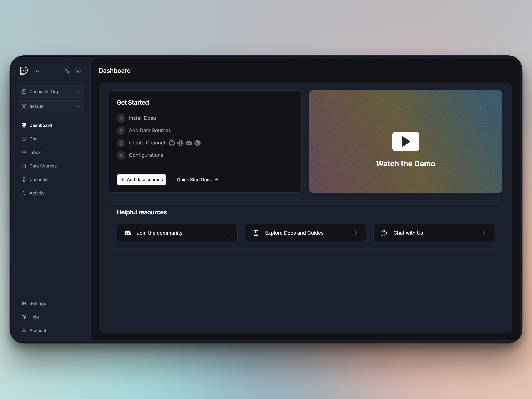The image size is (532, 399).
Task: Go to Inbox in sidebar
Action: [x=35, y=152]
